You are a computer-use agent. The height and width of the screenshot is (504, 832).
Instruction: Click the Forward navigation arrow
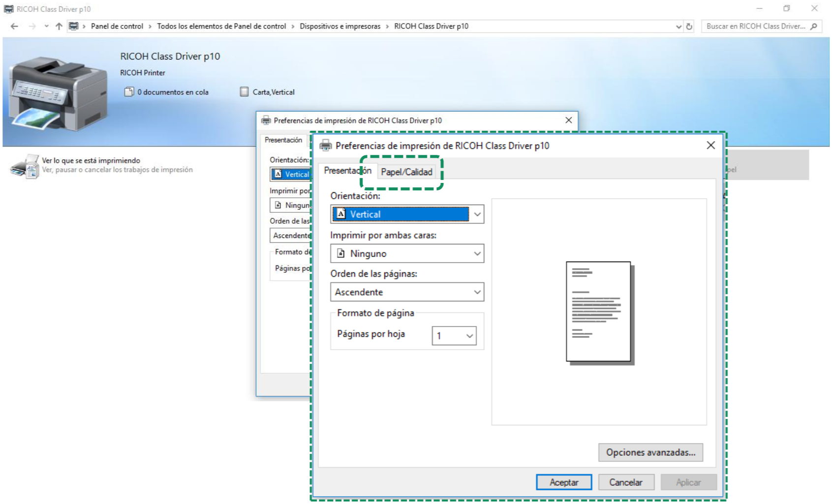[32, 26]
